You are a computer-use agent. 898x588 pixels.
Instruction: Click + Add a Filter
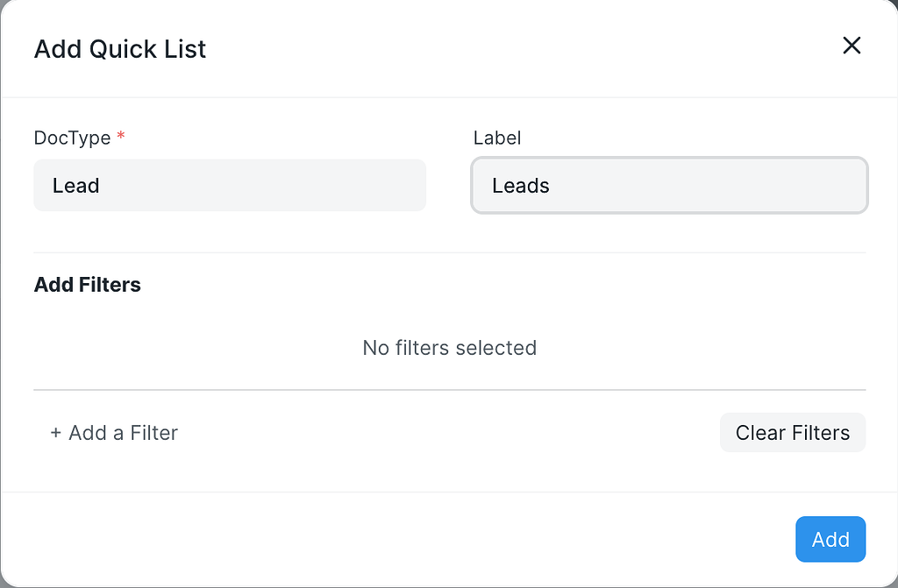click(x=113, y=432)
